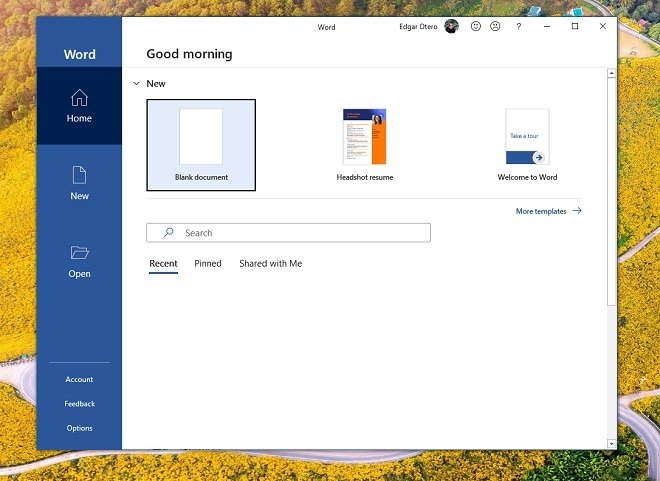
Task: Click the More templates link
Action: [x=541, y=211]
